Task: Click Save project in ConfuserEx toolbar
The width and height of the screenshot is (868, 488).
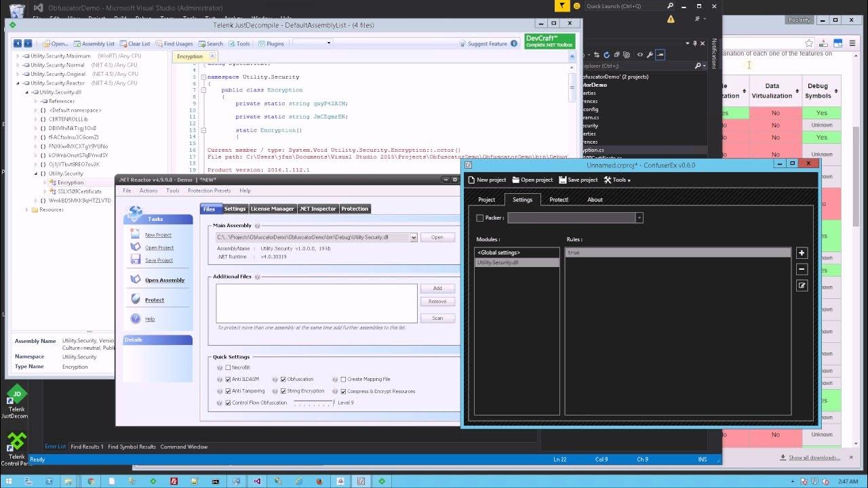Action: point(578,180)
